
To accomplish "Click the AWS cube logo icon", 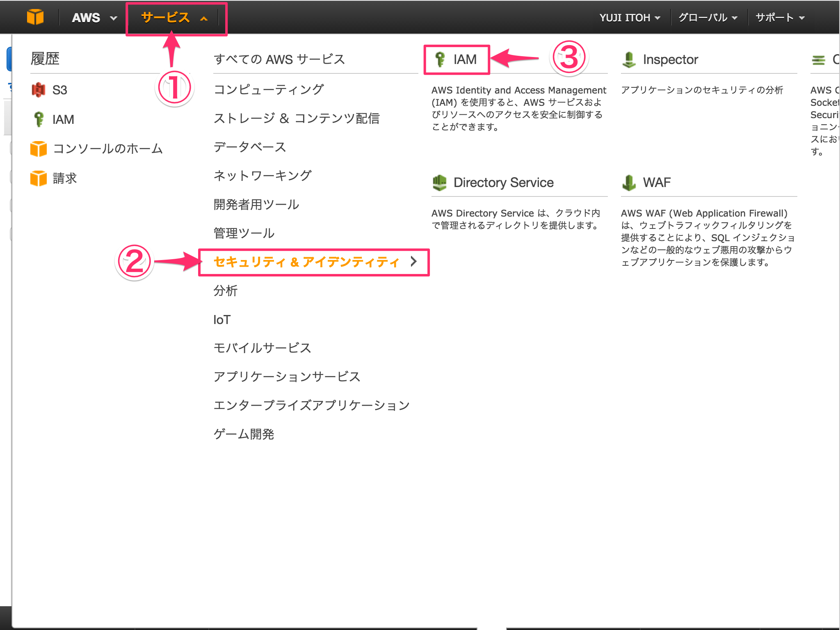I will [35, 17].
